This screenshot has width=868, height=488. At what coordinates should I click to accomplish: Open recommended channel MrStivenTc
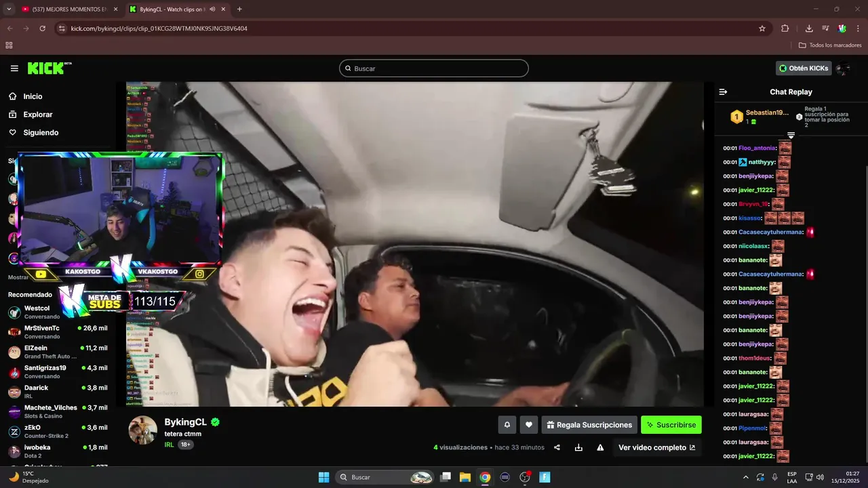(x=57, y=332)
